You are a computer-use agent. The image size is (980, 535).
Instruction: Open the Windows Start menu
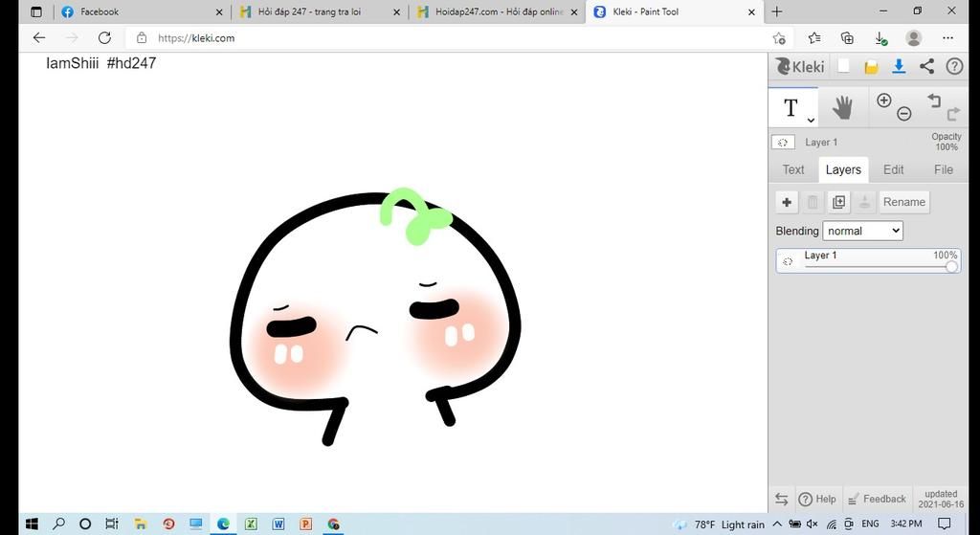[x=32, y=524]
